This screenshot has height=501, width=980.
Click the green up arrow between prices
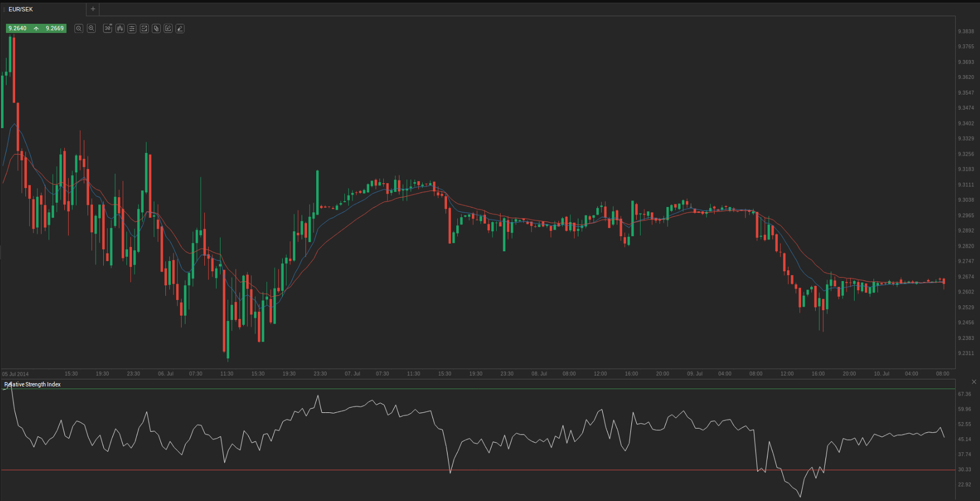pos(36,28)
